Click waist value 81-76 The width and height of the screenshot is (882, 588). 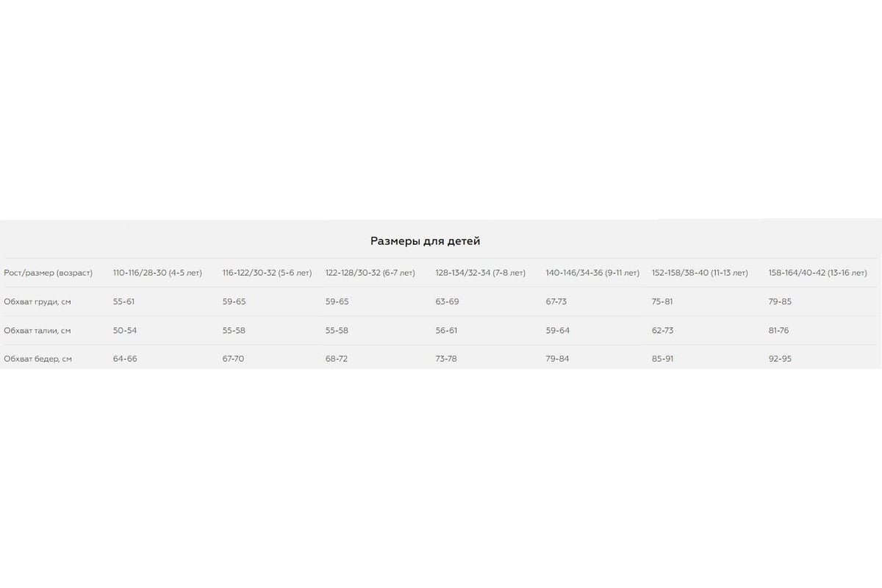778,331
